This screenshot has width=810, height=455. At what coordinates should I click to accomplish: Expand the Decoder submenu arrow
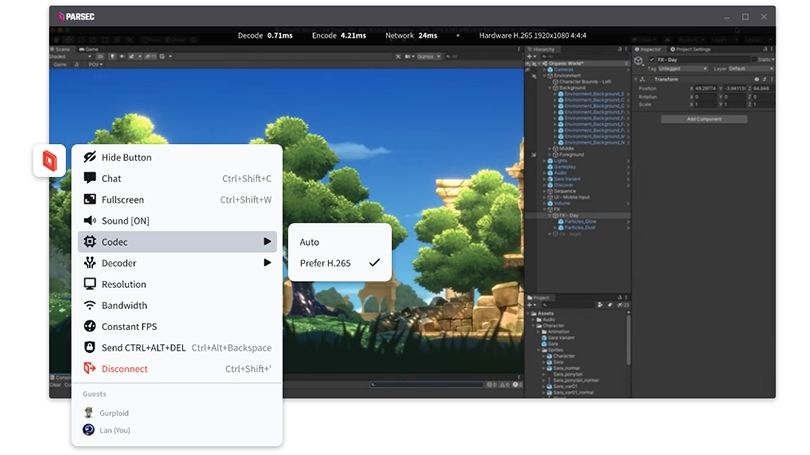click(267, 263)
